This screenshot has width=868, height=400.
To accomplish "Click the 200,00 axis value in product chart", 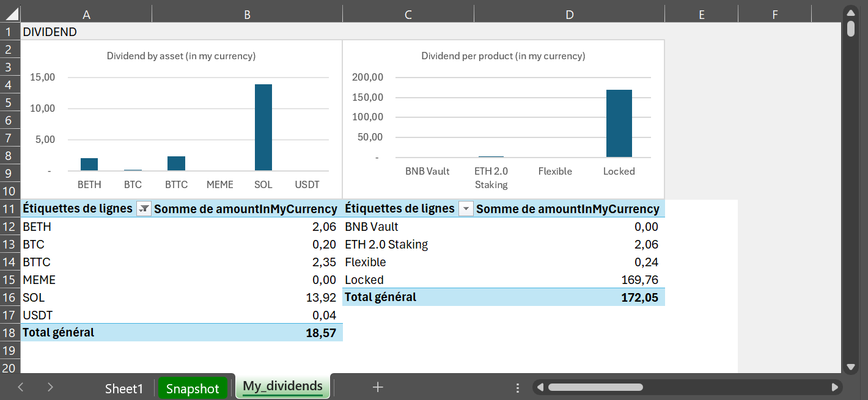I will point(368,78).
